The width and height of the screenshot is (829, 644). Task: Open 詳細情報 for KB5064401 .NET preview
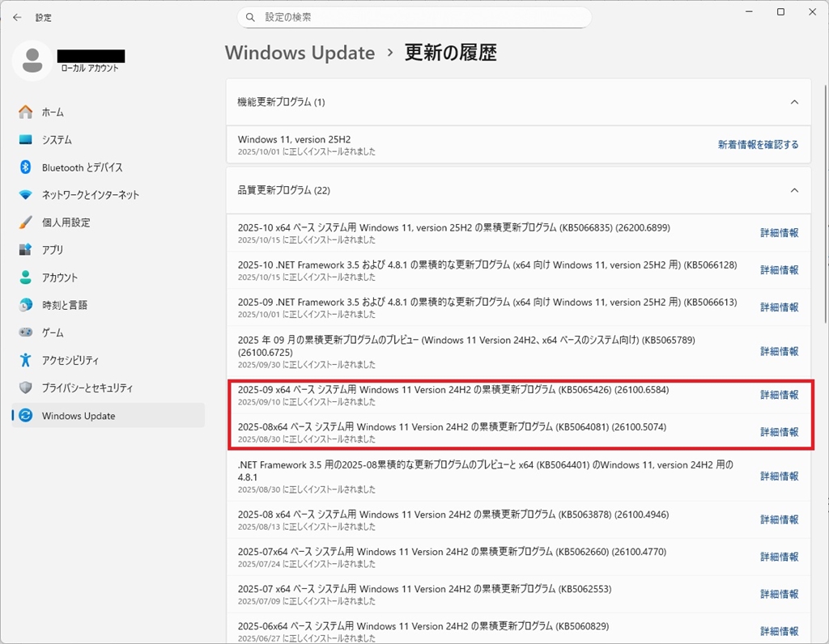coord(780,476)
